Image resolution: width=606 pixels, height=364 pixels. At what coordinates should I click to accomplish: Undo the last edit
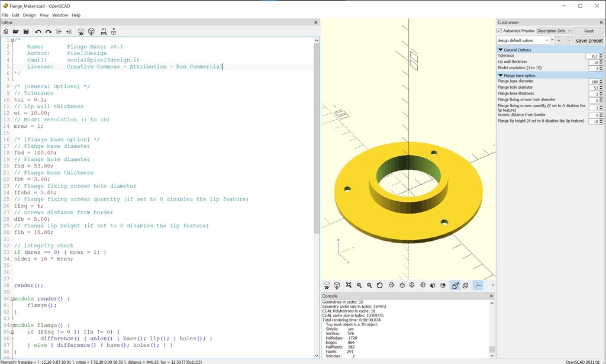point(38,32)
